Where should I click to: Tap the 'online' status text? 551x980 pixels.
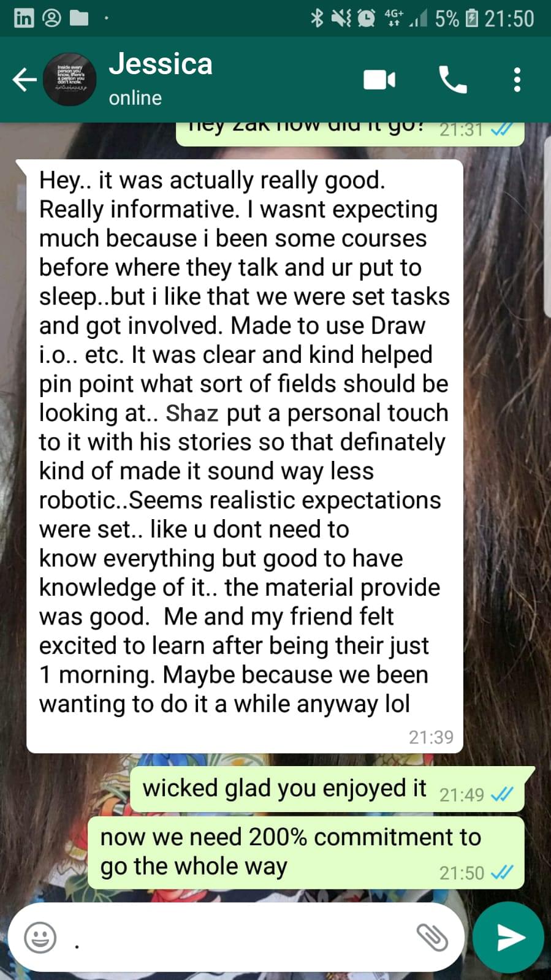tap(135, 98)
